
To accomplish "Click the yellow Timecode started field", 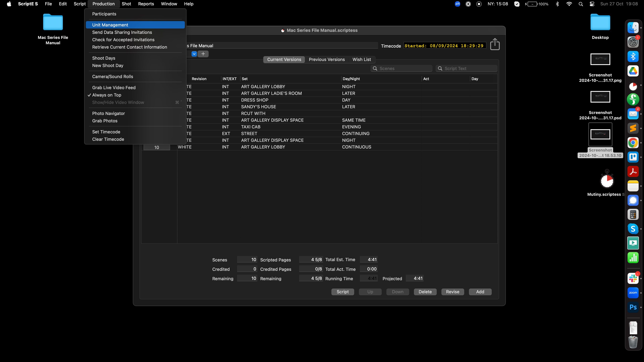I will tap(444, 46).
